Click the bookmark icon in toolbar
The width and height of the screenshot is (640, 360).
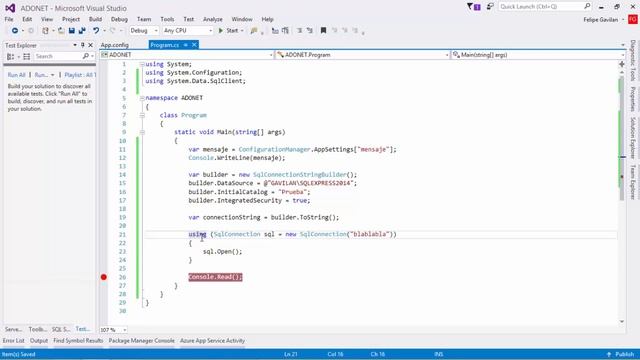[323, 31]
